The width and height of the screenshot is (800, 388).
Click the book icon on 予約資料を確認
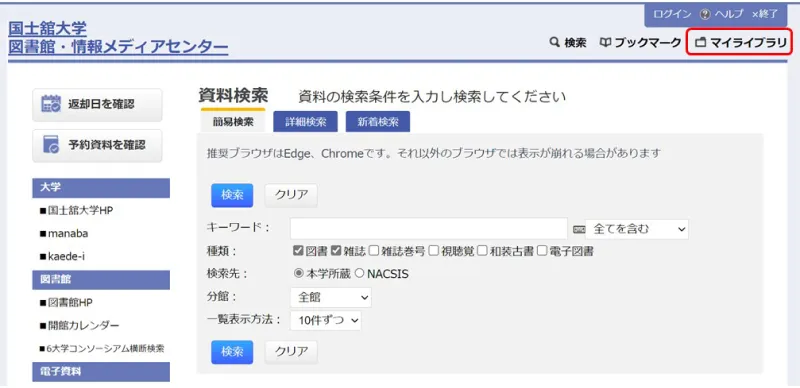click(x=51, y=144)
